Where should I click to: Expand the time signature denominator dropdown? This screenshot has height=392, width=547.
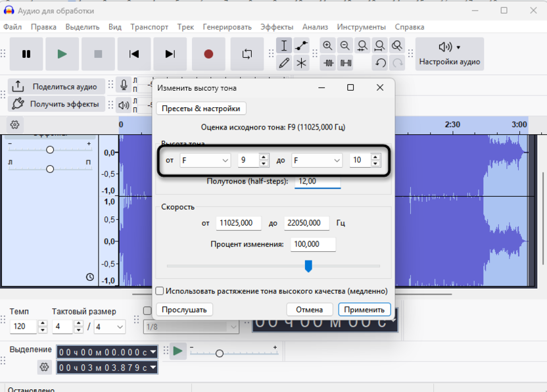(x=110, y=327)
